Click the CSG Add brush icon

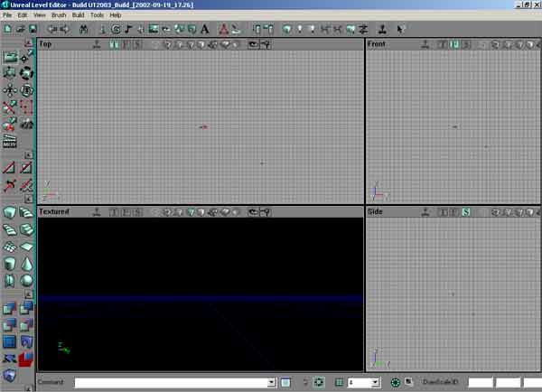click(10, 308)
